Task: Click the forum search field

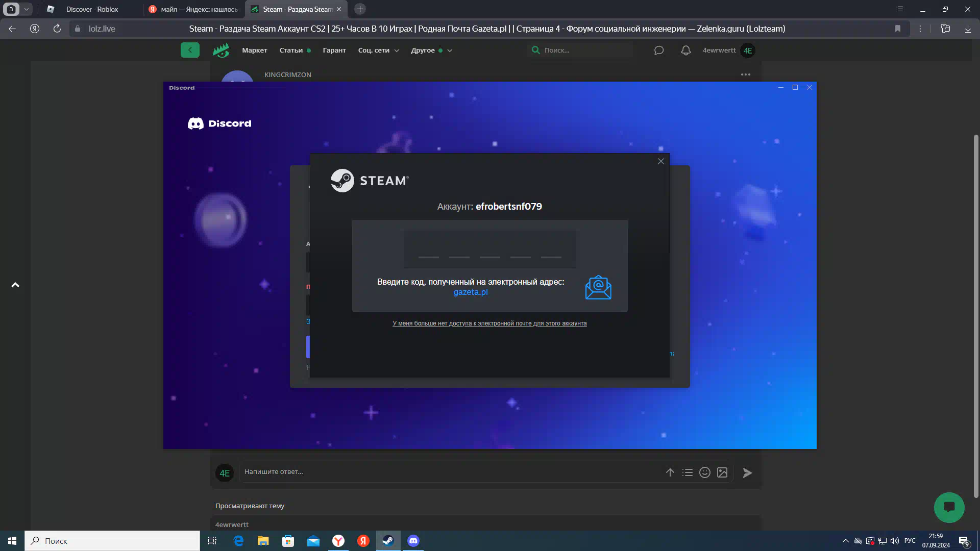Action: coord(581,50)
